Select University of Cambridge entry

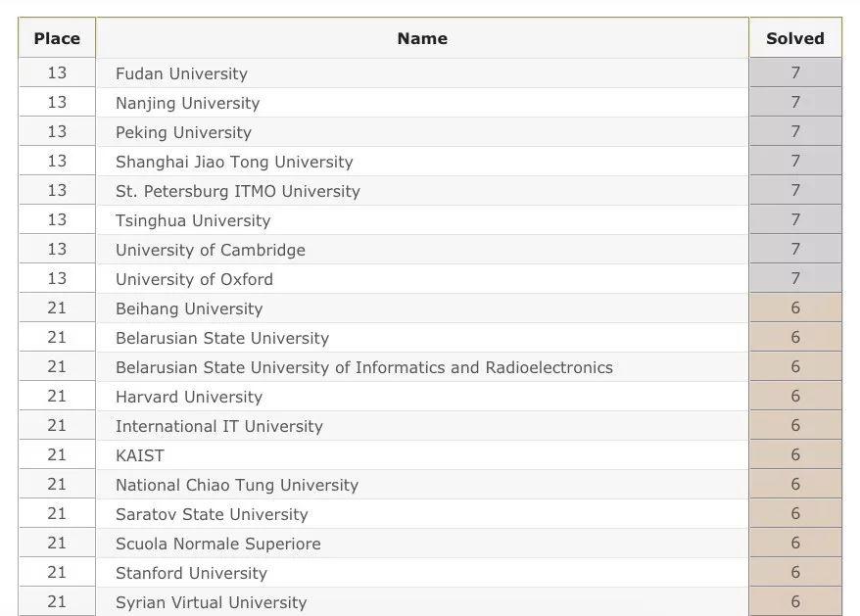click(211, 250)
